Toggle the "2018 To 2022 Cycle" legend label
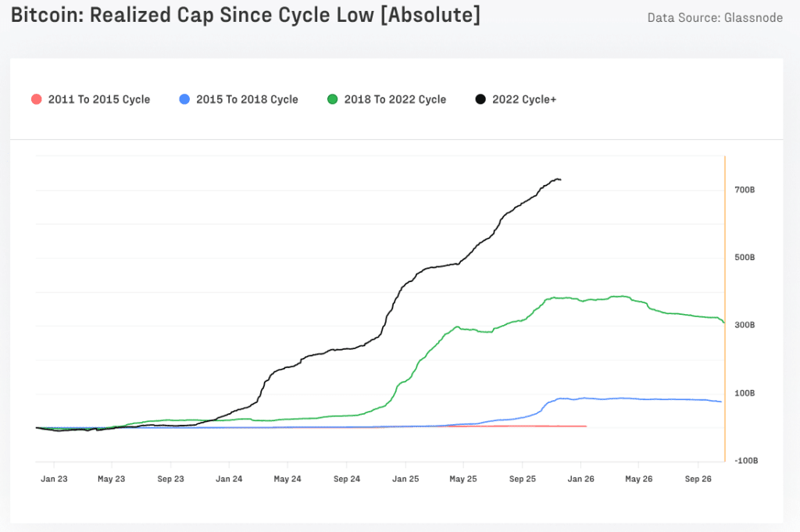Image resolution: width=800 pixels, height=532 pixels. (395, 99)
